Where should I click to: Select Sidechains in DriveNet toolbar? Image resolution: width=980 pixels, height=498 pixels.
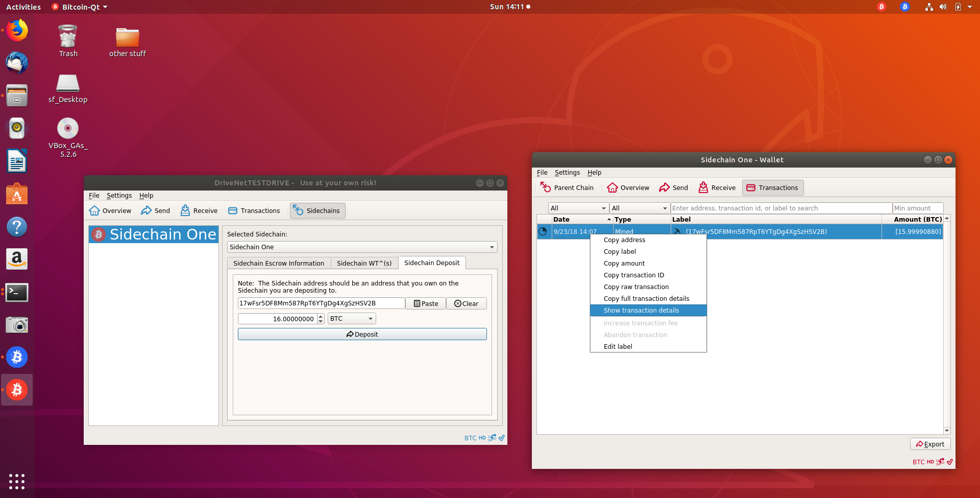[317, 210]
